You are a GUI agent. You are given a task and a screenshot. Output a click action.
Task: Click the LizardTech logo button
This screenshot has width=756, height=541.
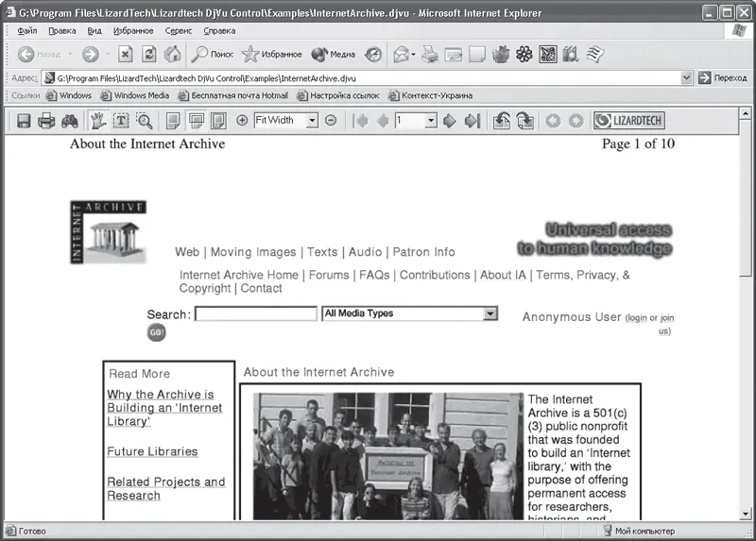click(629, 121)
